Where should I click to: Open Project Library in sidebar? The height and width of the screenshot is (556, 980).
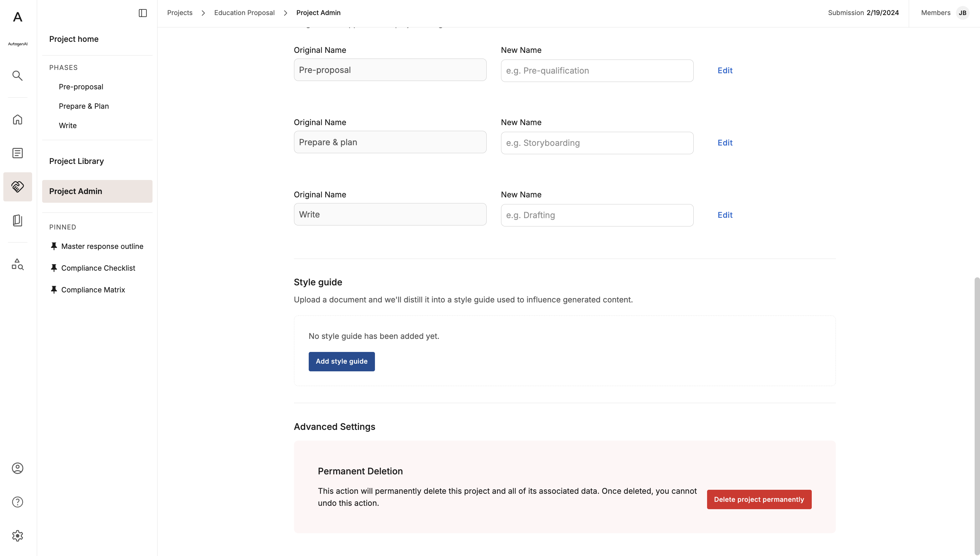(x=76, y=161)
